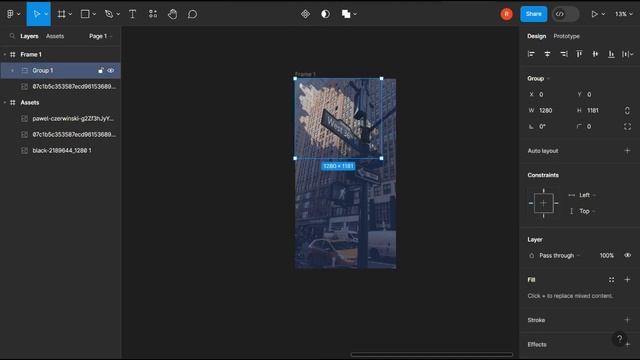Select the Comment tool
Screen dimensions: 640x360
[192, 14]
